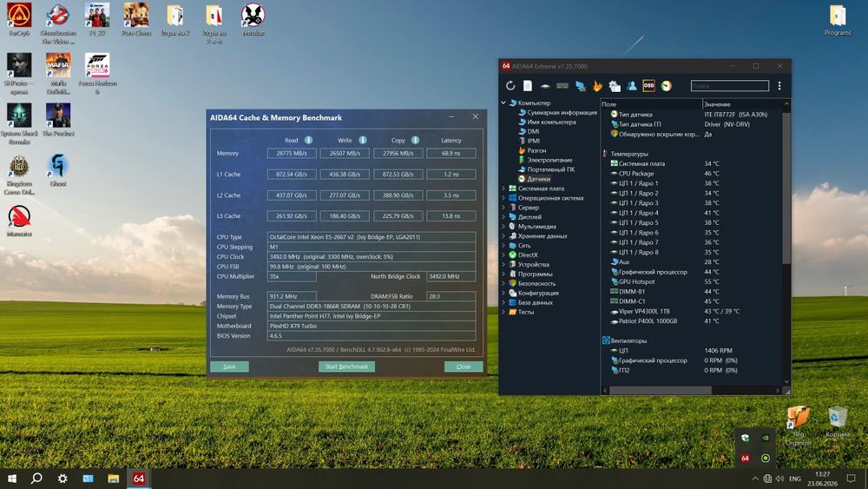Select the Forza Horizon desktop shortcut

pos(97,74)
